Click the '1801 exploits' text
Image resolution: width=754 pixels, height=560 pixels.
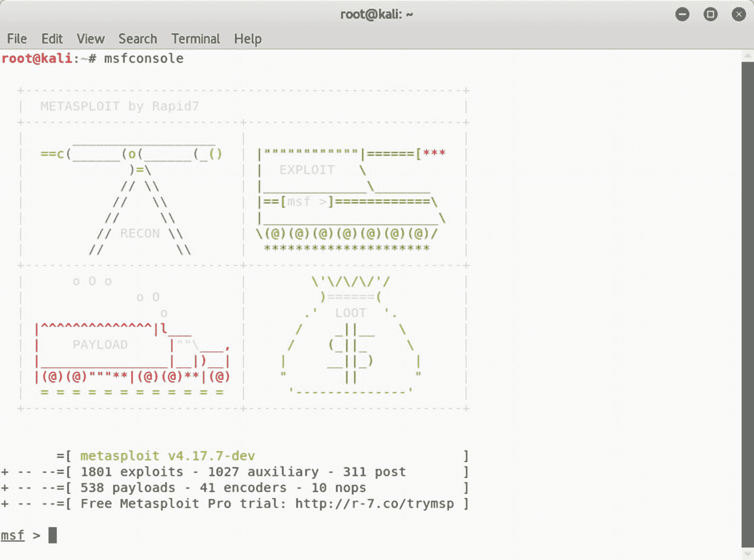[132, 472]
